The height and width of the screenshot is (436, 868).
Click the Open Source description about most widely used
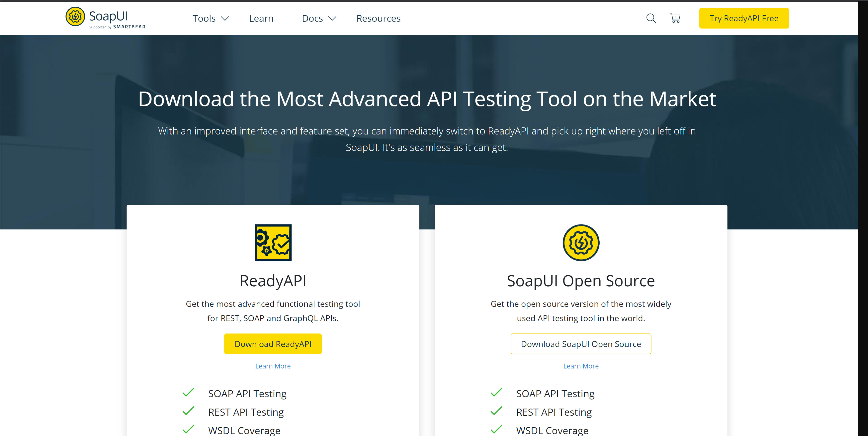click(581, 311)
